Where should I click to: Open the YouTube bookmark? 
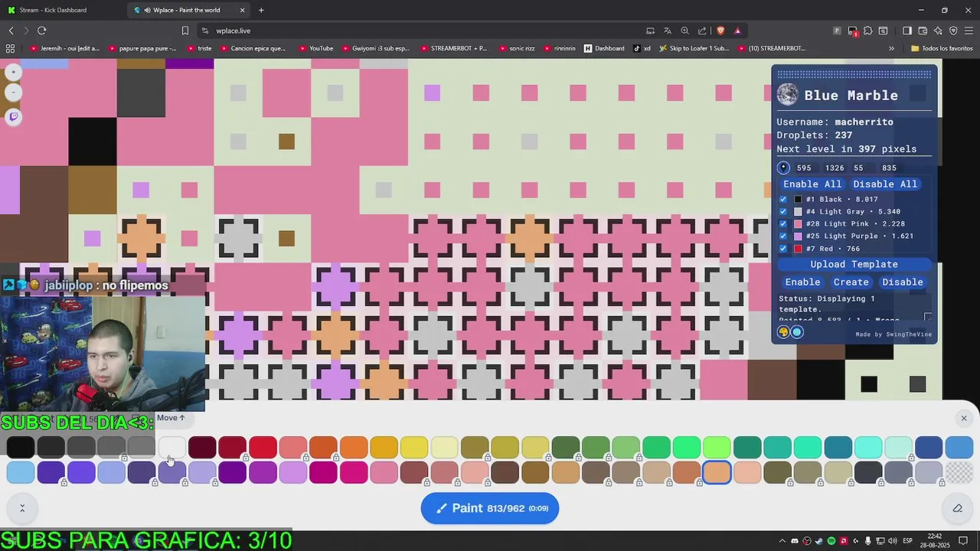315,48
